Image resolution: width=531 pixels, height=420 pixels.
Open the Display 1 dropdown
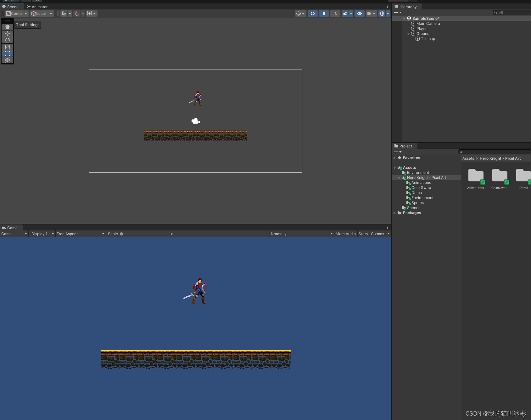coord(42,234)
